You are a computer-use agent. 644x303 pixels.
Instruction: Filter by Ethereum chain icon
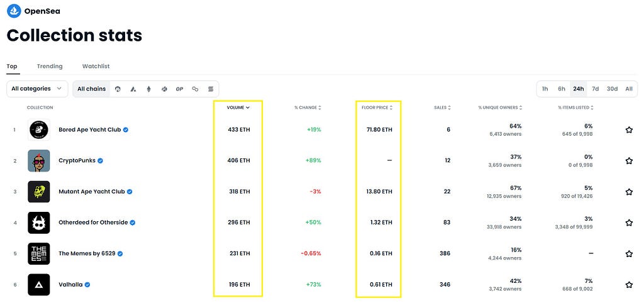148,89
